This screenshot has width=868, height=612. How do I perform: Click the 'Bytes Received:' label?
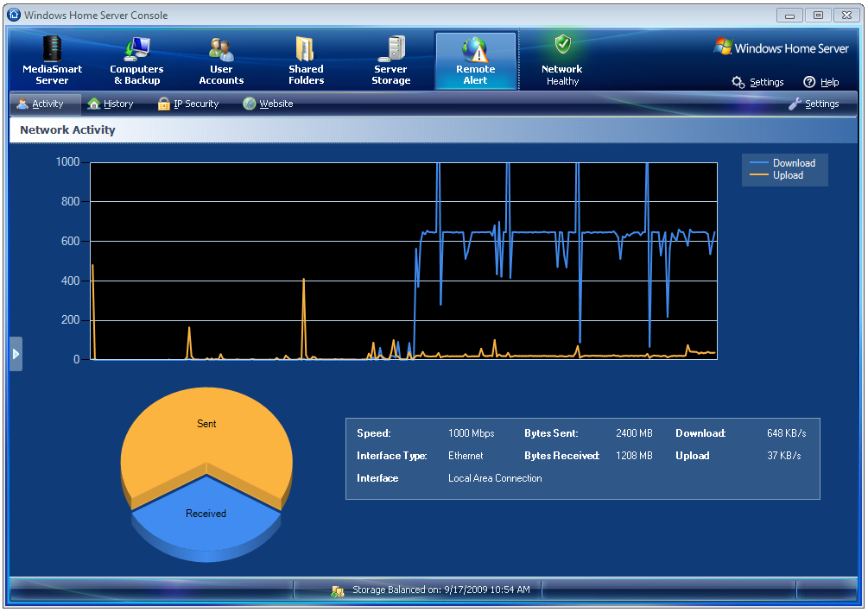pyautogui.click(x=562, y=456)
